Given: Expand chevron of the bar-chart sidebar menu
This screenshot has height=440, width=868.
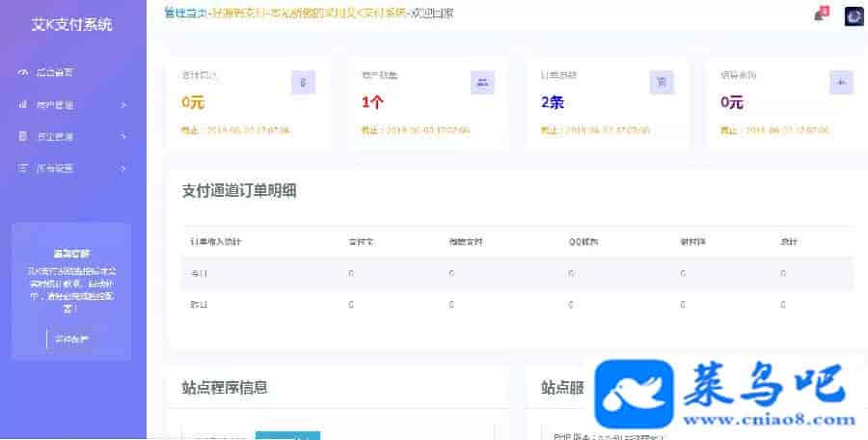Looking at the screenshot, I should pyautogui.click(x=123, y=104).
